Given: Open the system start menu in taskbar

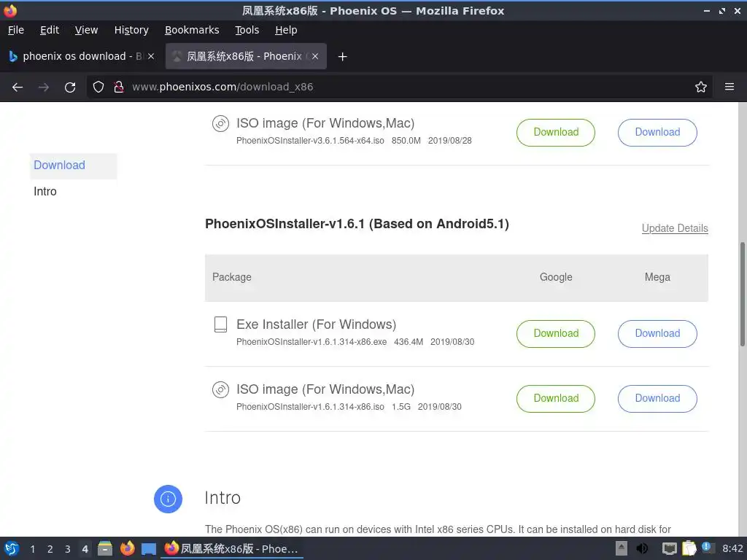Looking at the screenshot, I should coord(12,549).
